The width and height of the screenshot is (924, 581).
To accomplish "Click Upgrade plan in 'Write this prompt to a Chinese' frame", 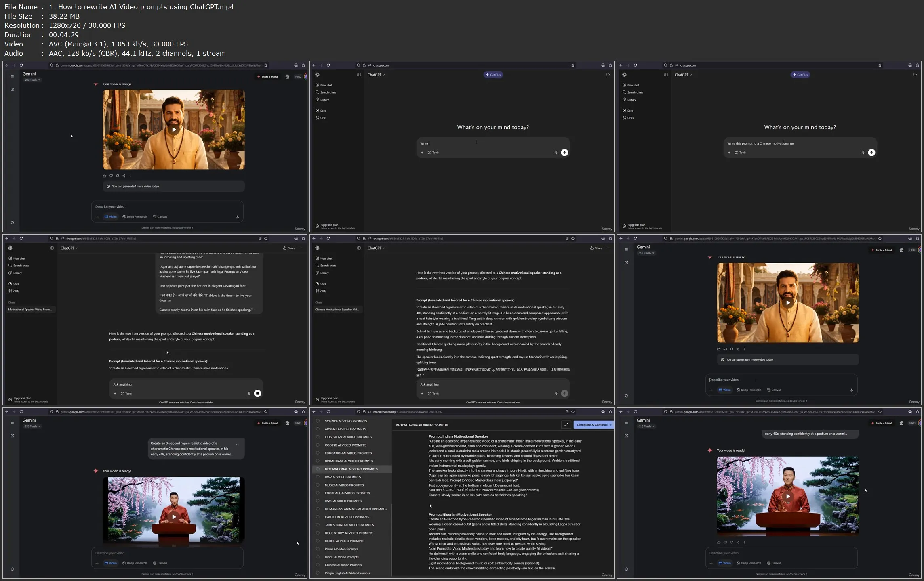I will (642, 226).
